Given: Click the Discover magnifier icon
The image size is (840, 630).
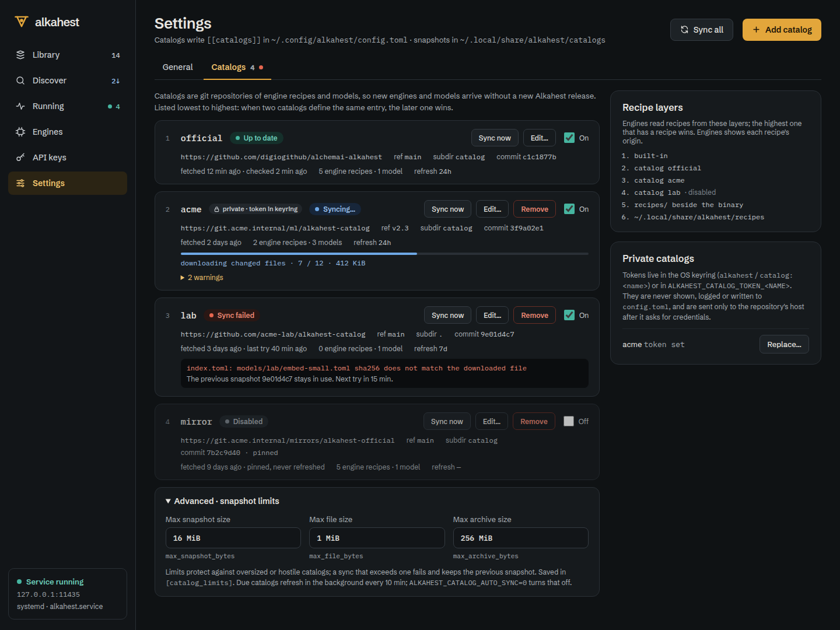Looking at the screenshot, I should coord(20,80).
